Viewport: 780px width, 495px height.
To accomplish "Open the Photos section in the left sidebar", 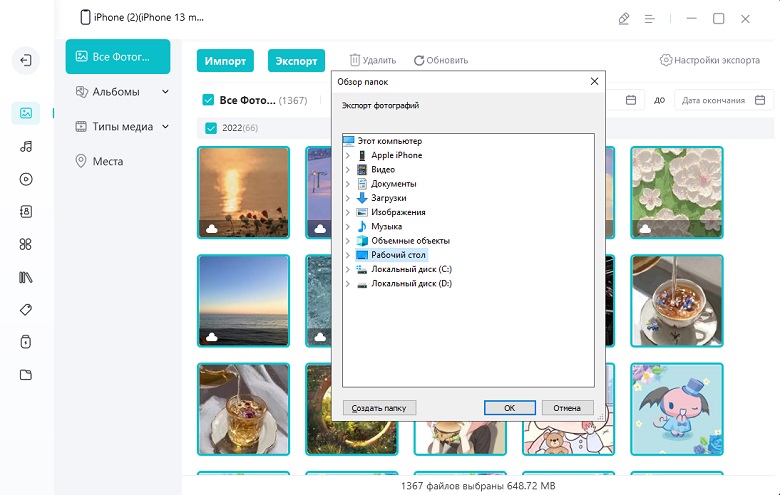I will click(26, 113).
